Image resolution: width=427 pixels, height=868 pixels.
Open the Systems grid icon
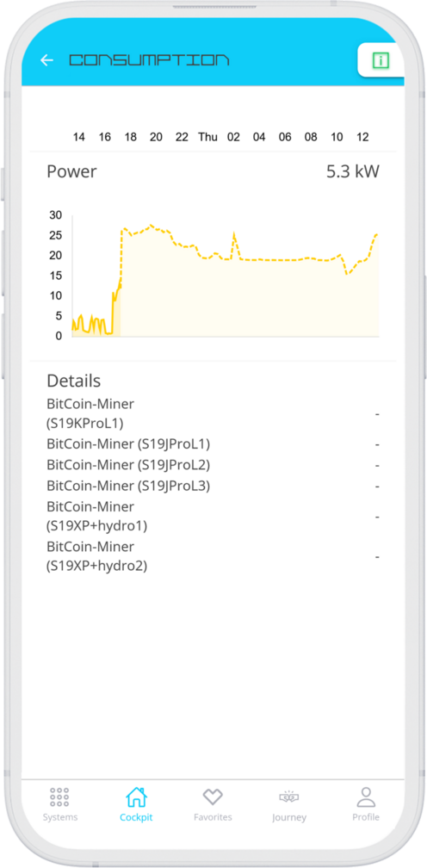pos(59,797)
